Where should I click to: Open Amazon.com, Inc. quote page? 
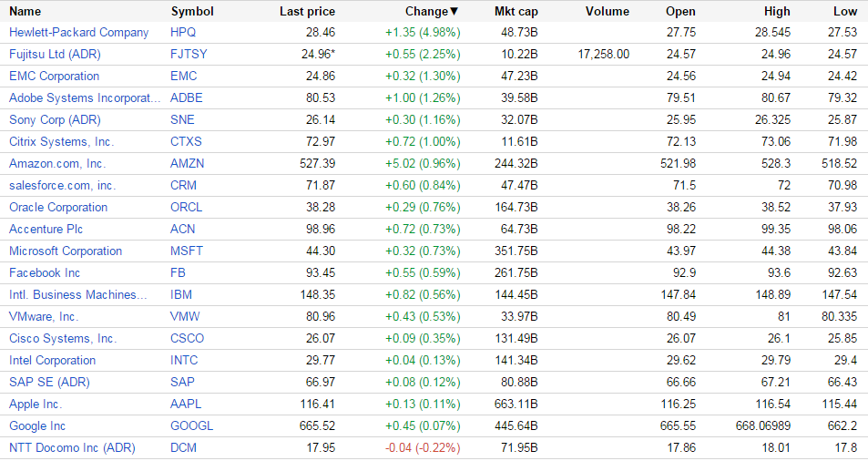click(57, 164)
